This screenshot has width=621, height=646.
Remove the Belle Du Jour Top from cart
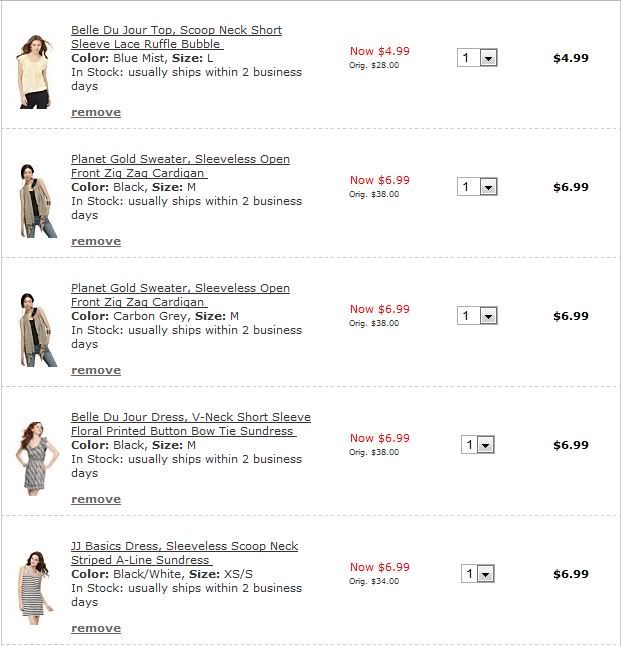[96, 112]
